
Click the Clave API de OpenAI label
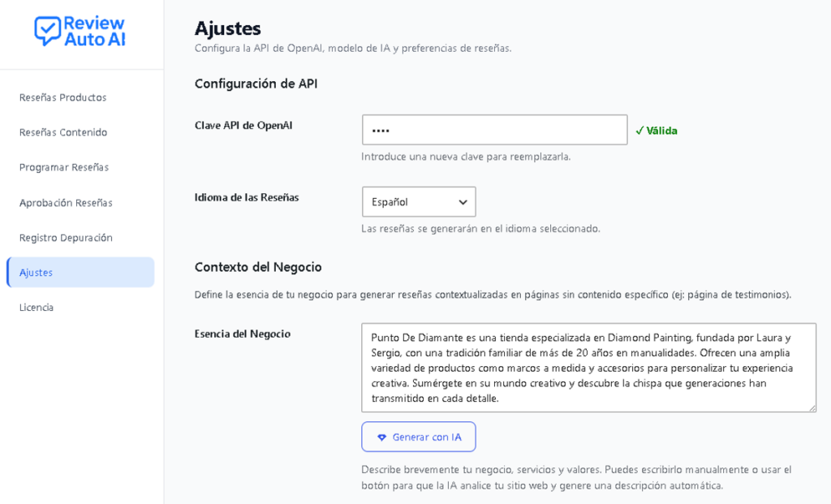[243, 126]
